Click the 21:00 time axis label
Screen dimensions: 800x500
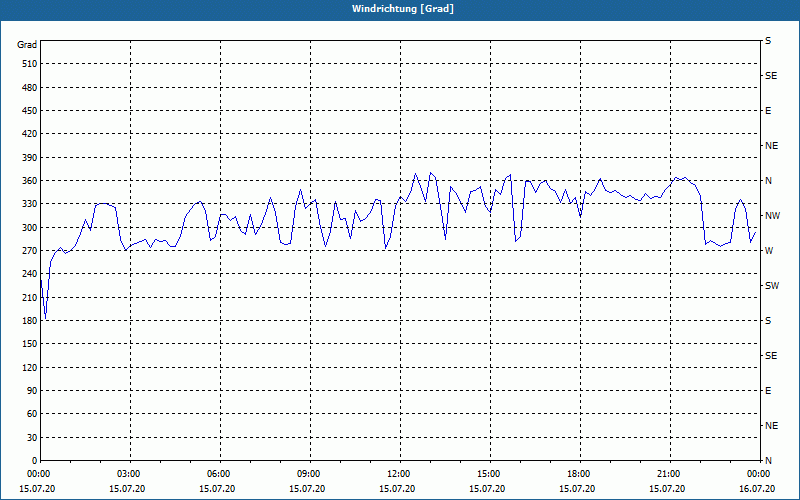pos(670,473)
